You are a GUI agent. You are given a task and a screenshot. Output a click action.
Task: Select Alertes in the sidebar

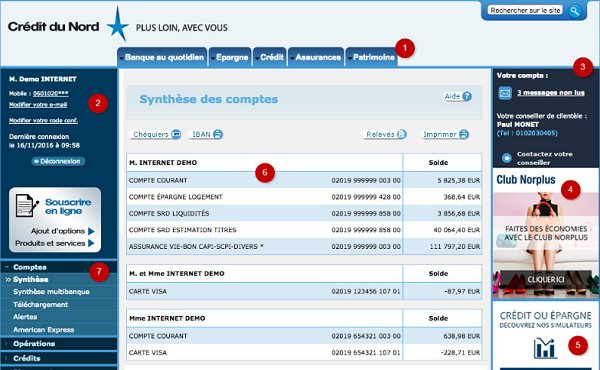pyautogui.click(x=59, y=317)
